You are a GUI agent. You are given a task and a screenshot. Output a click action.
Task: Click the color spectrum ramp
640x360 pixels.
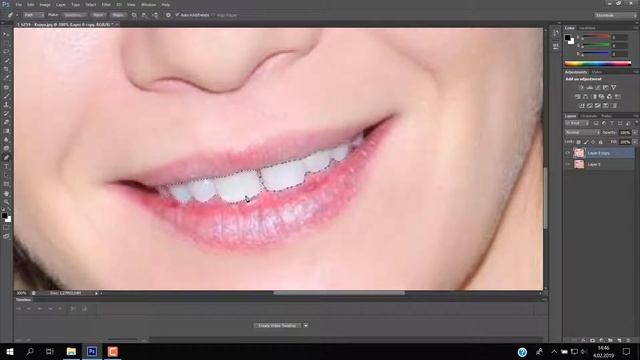pyautogui.click(x=598, y=64)
